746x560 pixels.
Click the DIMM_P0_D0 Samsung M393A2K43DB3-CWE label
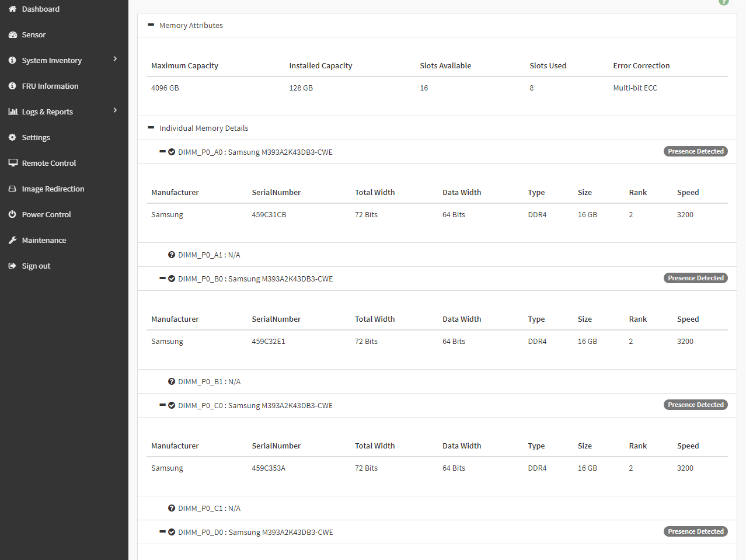coord(256,532)
